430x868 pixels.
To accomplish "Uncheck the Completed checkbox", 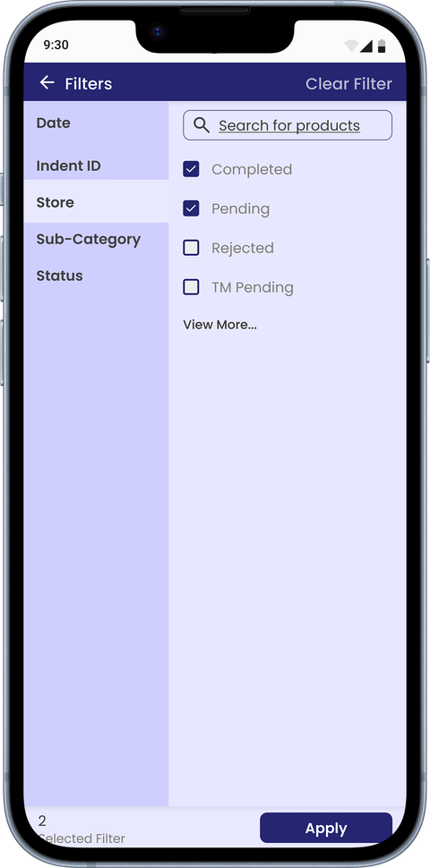I will coord(191,169).
